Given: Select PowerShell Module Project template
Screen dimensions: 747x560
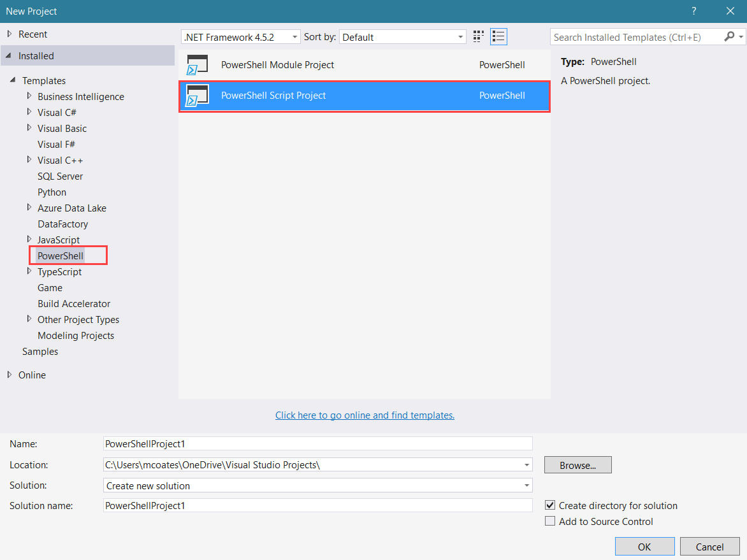Looking at the screenshot, I should coord(365,65).
